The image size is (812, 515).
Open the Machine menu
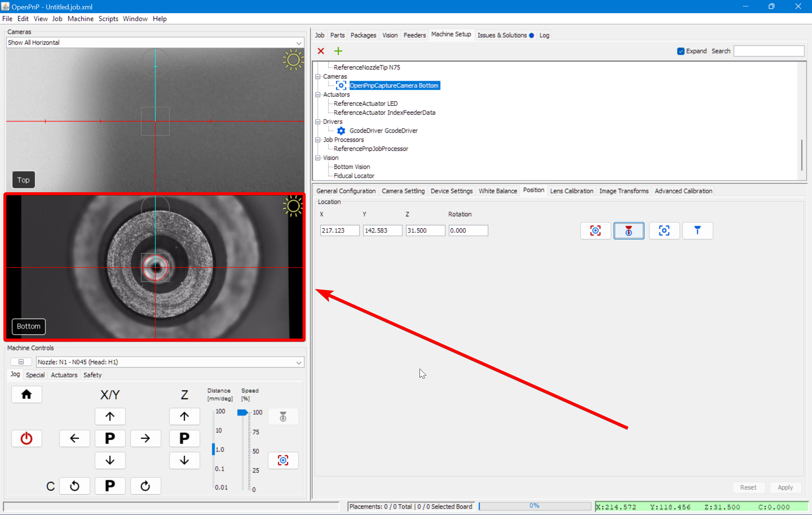[80, 18]
